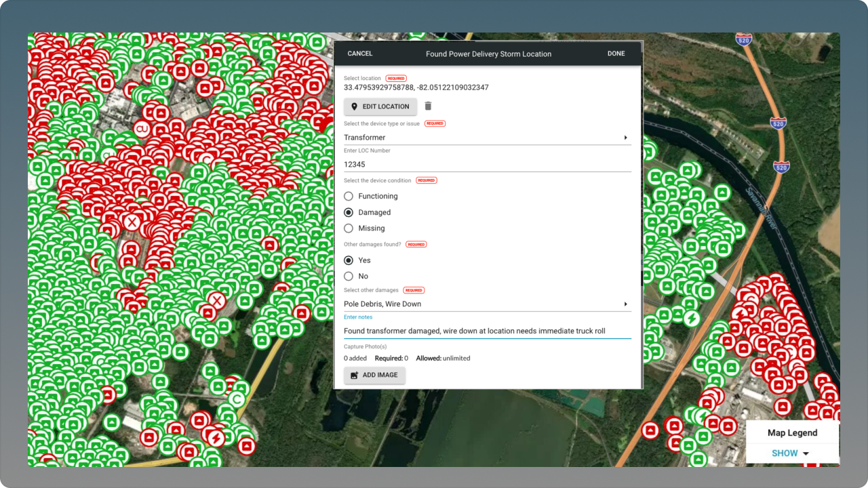
Task: Focus the Enter notes text field
Action: click(487, 331)
